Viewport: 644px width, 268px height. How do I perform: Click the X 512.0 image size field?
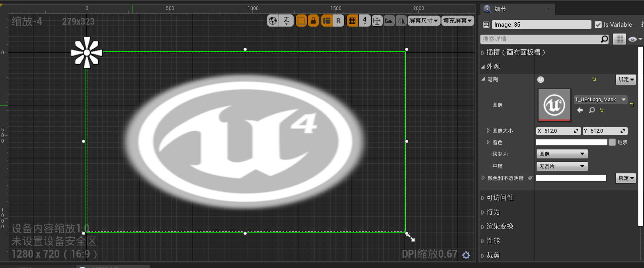558,131
